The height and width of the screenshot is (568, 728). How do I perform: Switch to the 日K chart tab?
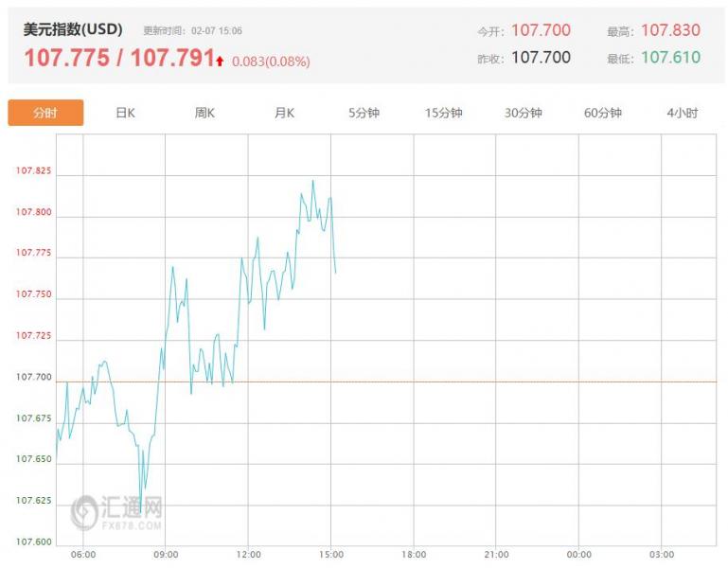[125, 113]
